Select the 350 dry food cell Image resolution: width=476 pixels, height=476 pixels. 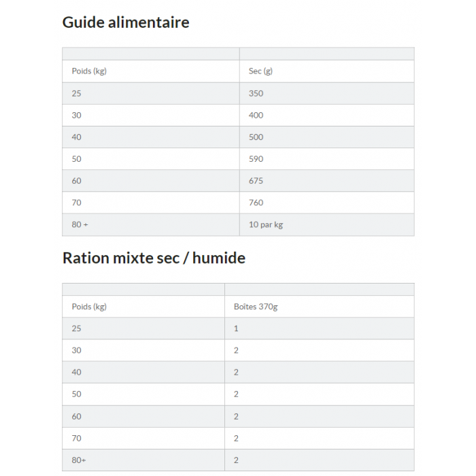click(x=256, y=93)
